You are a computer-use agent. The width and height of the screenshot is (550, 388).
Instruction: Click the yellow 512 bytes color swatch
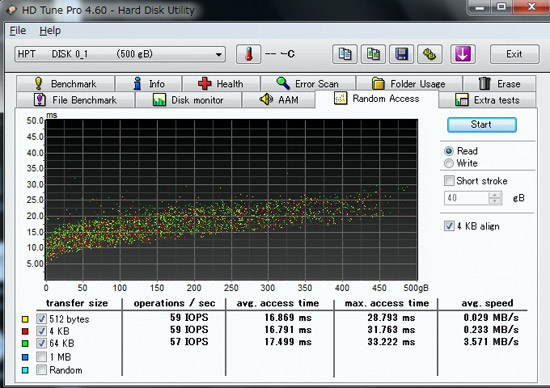click(x=25, y=319)
